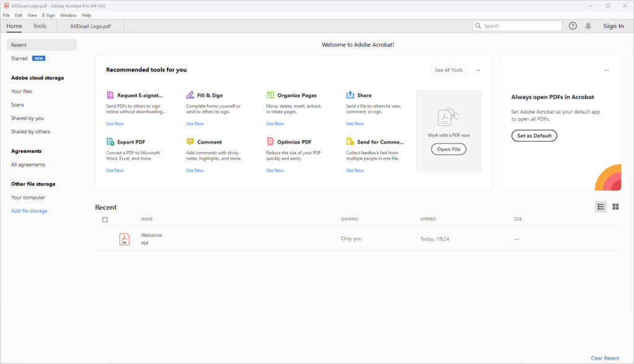Open the Edit menu

19,15
